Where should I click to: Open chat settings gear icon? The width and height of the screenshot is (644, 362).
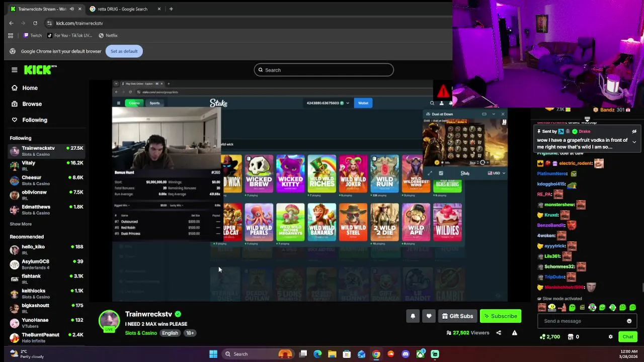(611, 337)
